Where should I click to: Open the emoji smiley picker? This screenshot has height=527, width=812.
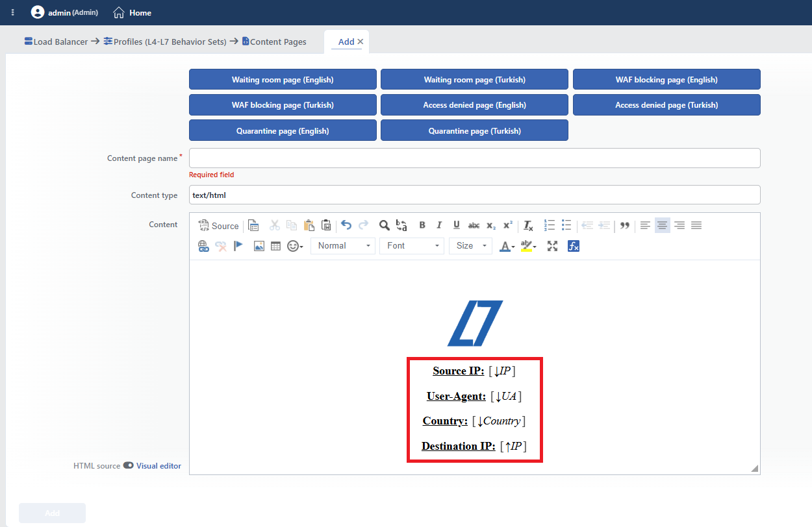click(296, 246)
